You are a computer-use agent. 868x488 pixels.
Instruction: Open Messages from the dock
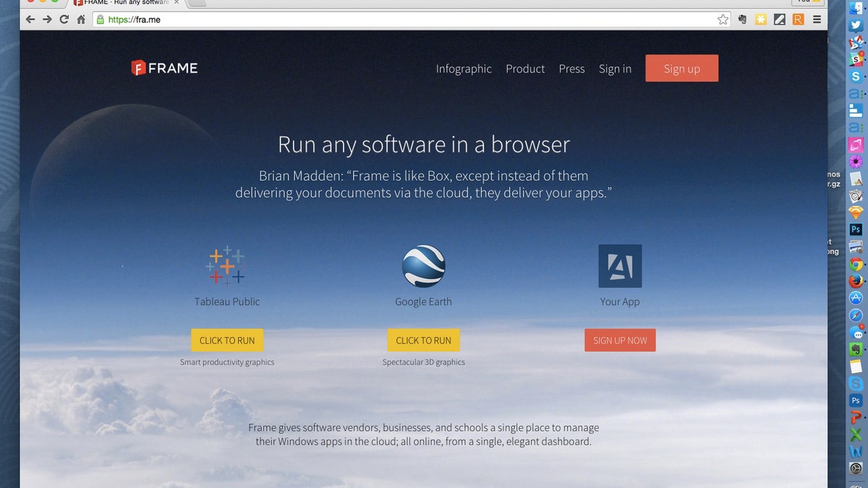click(856, 333)
